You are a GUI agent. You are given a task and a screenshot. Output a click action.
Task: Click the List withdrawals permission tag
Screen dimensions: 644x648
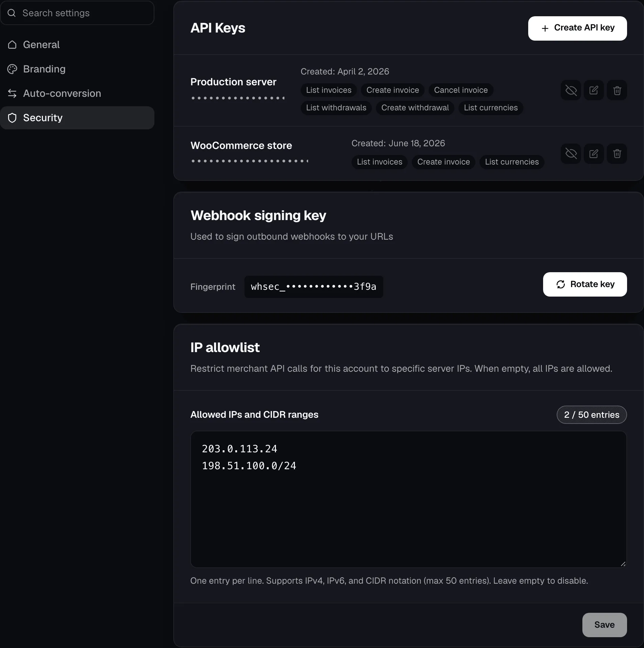coord(336,108)
